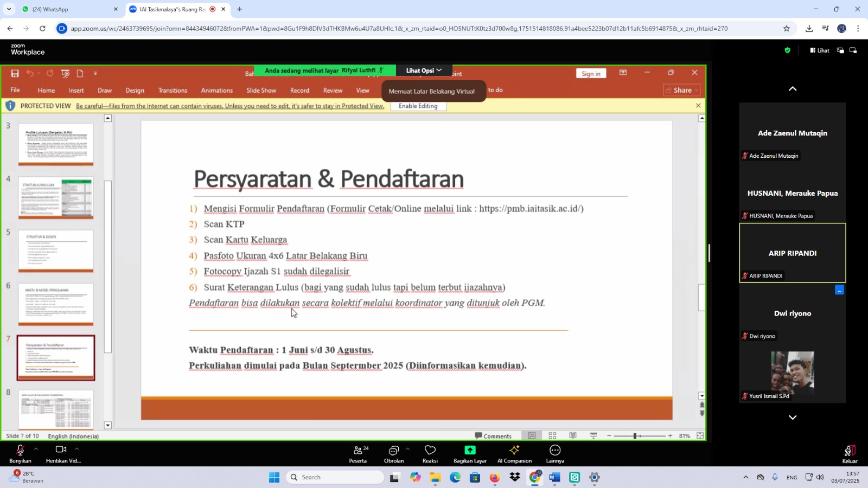Open the Lihat view layout menu
868x488 pixels.
(x=820, y=50)
